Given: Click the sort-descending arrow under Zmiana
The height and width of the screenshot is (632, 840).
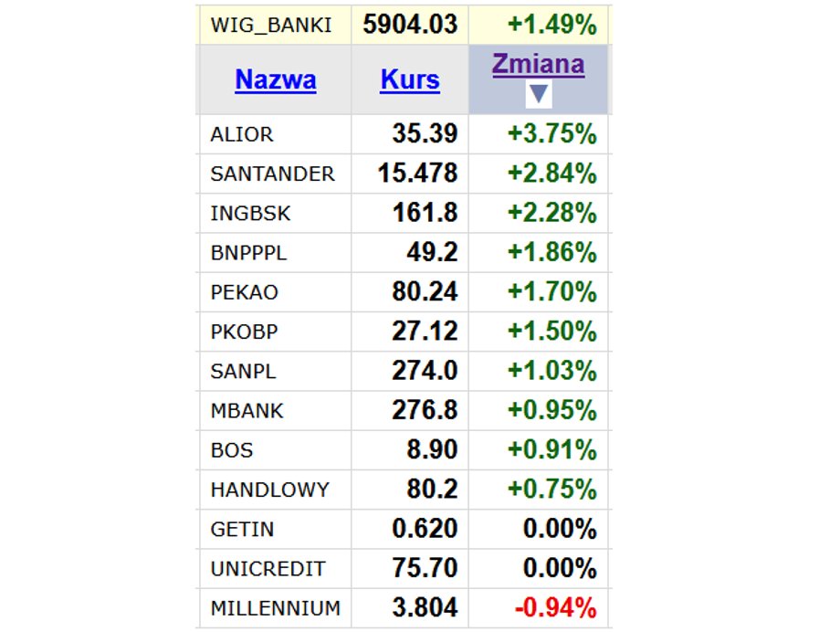Looking at the screenshot, I should click(539, 94).
